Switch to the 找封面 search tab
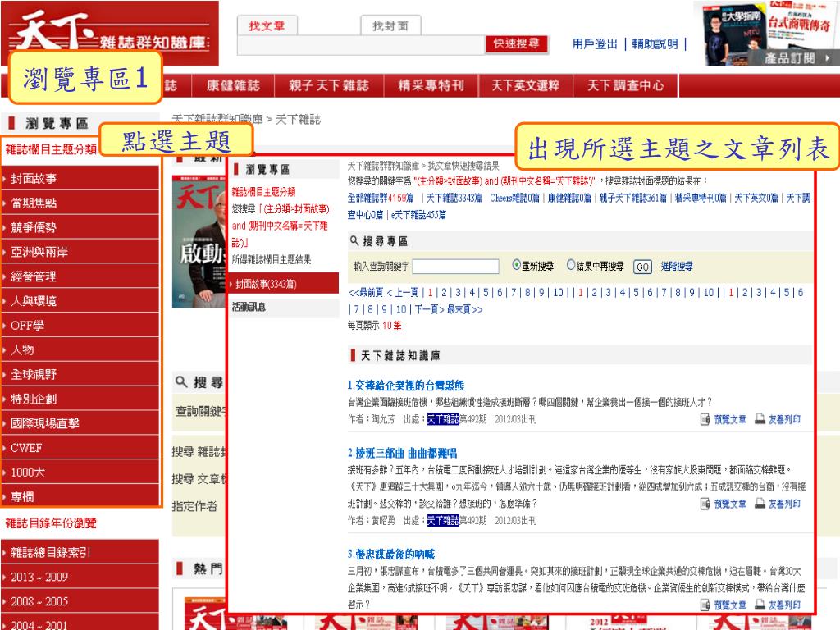This screenshot has width=840, height=630. (x=390, y=25)
